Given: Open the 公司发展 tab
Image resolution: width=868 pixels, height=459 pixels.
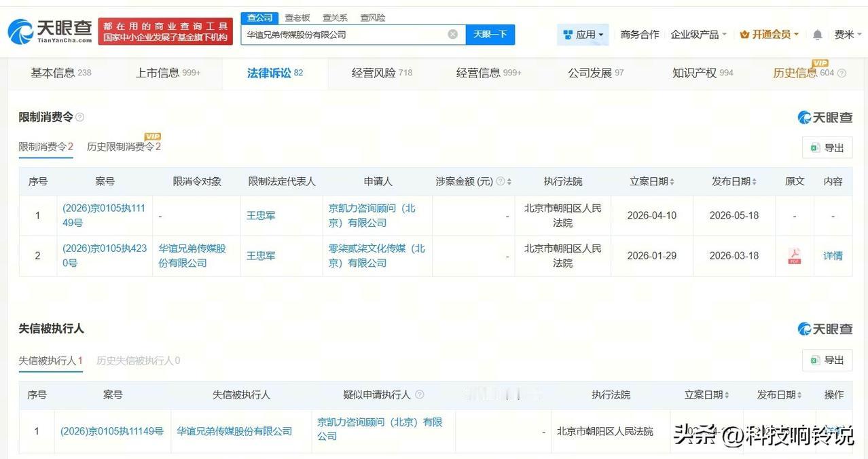Looking at the screenshot, I should (x=596, y=73).
